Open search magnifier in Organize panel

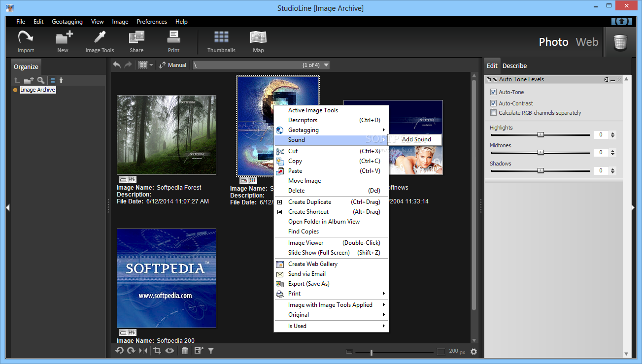pyautogui.click(x=41, y=80)
